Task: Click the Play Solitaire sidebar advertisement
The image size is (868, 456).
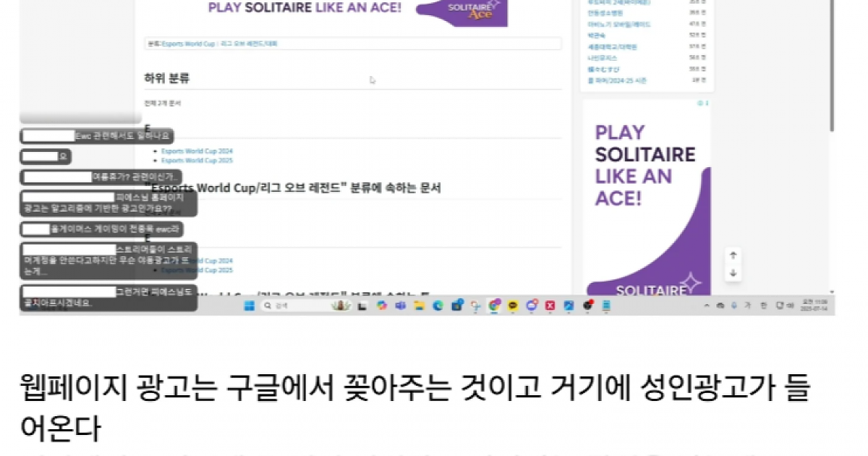Action: coord(647,197)
